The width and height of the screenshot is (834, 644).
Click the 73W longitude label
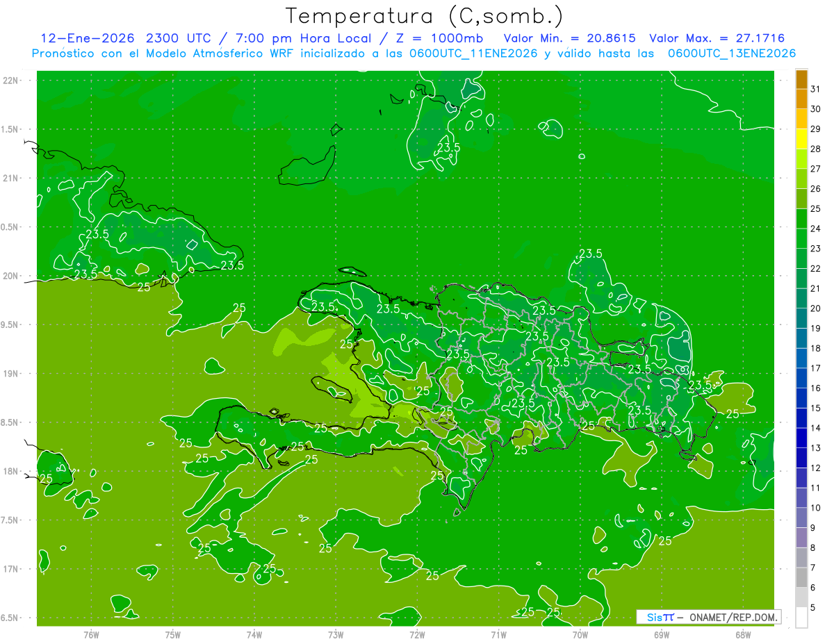(x=336, y=634)
